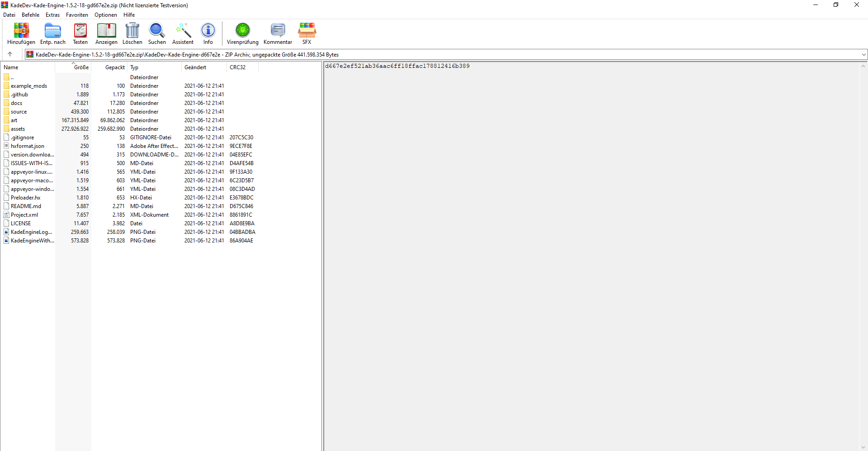Sort files by clicking the Größe column header

click(x=81, y=67)
